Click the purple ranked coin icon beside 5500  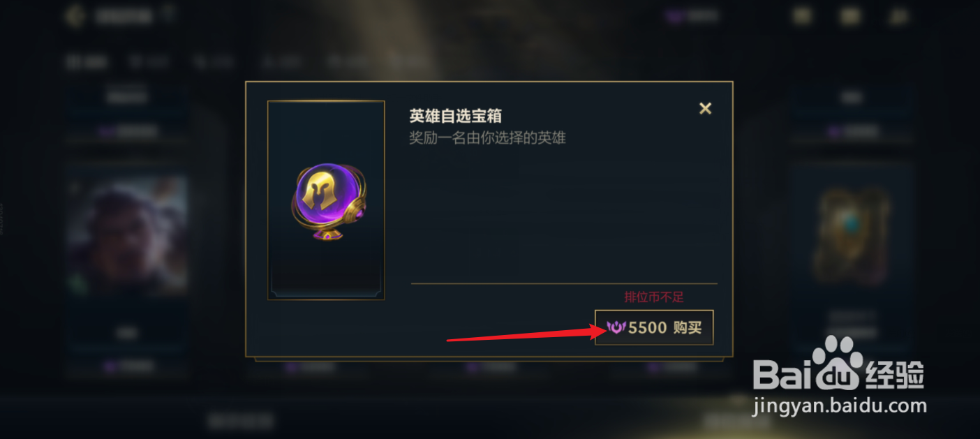[x=616, y=327]
